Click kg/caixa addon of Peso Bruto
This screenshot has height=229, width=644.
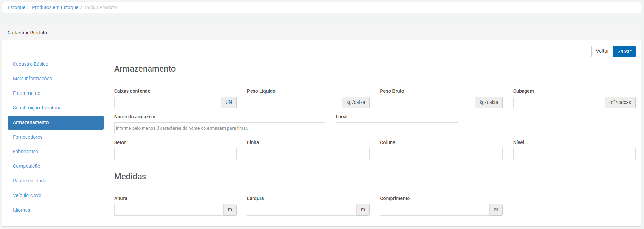click(x=489, y=103)
